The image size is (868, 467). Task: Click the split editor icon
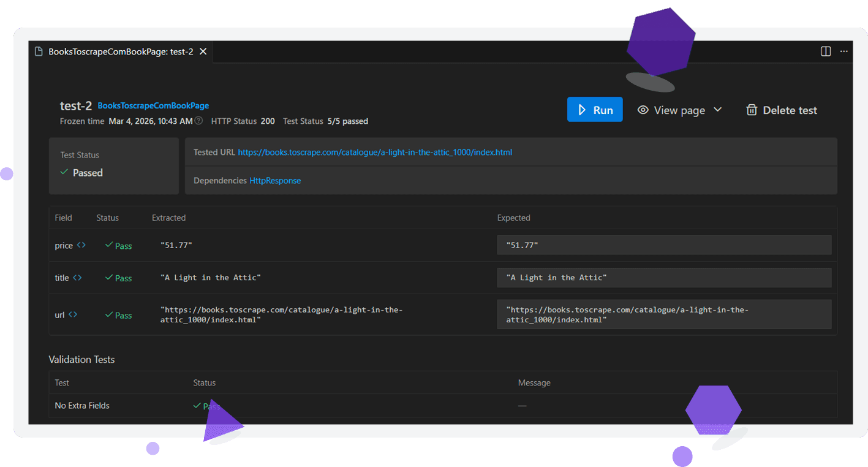click(x=825, y=51)
